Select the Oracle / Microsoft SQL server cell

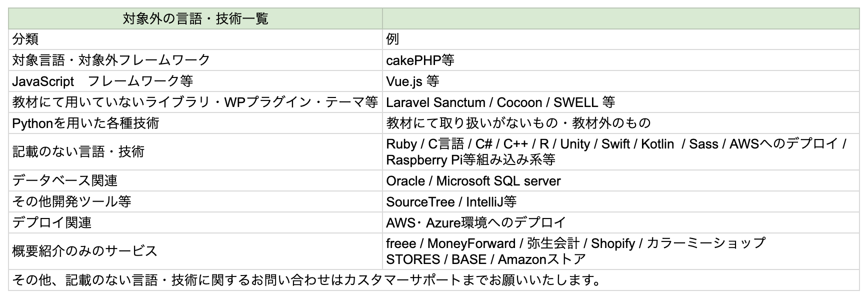[x=621, y=180]
